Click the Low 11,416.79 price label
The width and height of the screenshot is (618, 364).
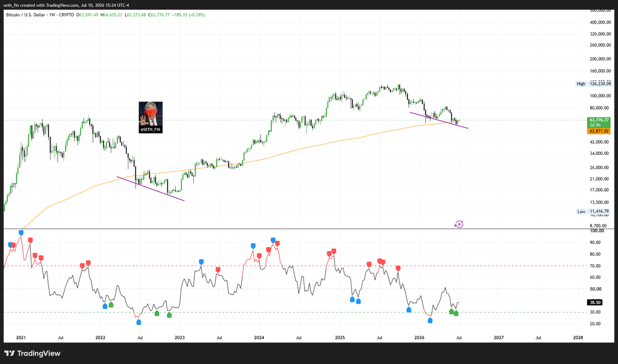(x=594, y=211)
